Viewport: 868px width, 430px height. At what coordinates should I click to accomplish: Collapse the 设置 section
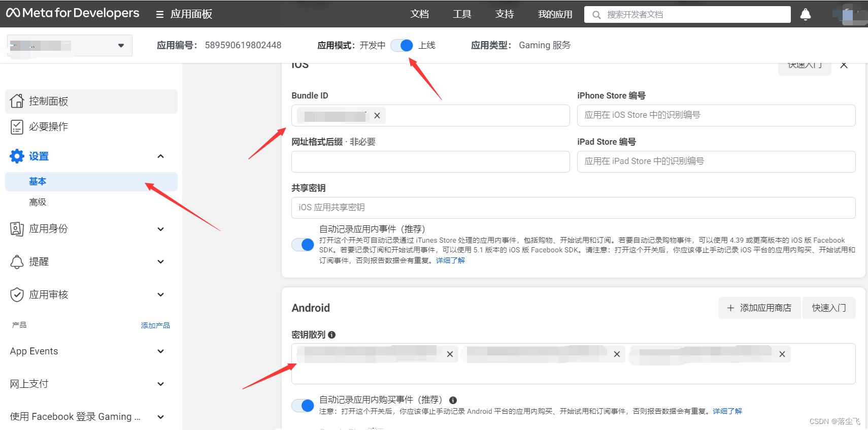click(x=160, y=156)
